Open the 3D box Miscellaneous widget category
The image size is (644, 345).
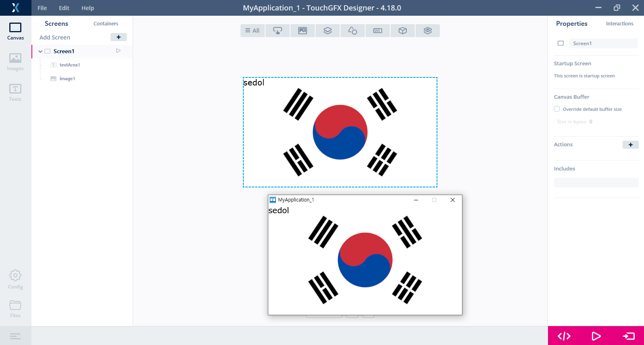click(x=403, y=31)
